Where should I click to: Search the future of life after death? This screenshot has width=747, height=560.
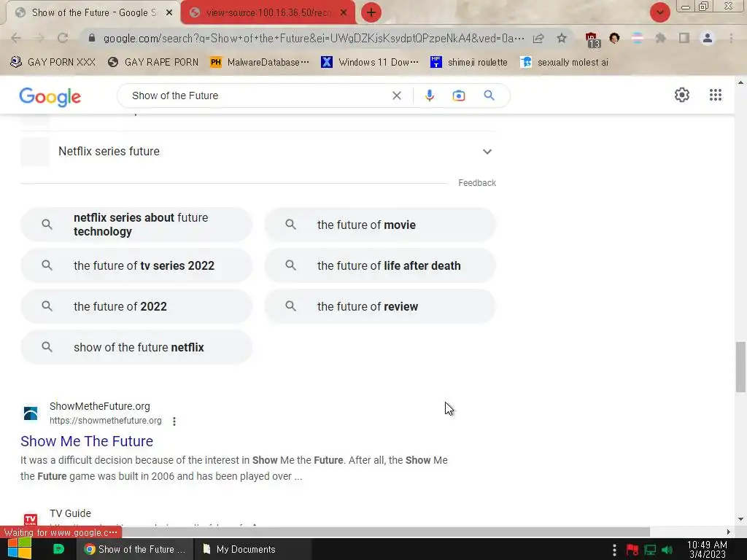[380, 265]
